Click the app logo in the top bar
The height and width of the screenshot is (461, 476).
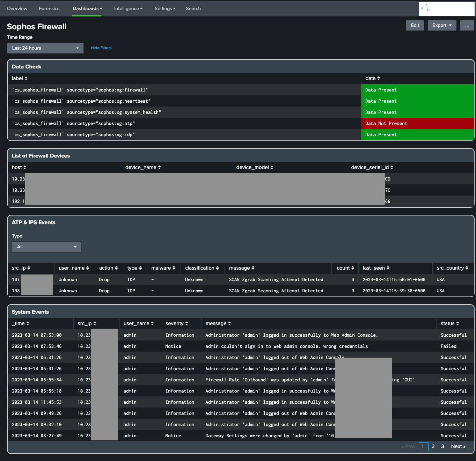[447, 9]
